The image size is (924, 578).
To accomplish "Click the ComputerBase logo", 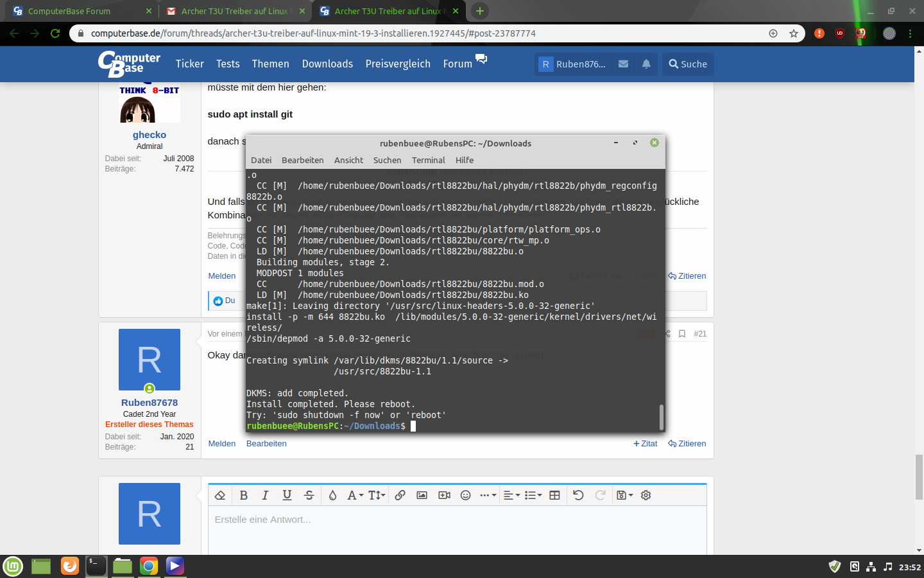I will click(x=129, y=64).
